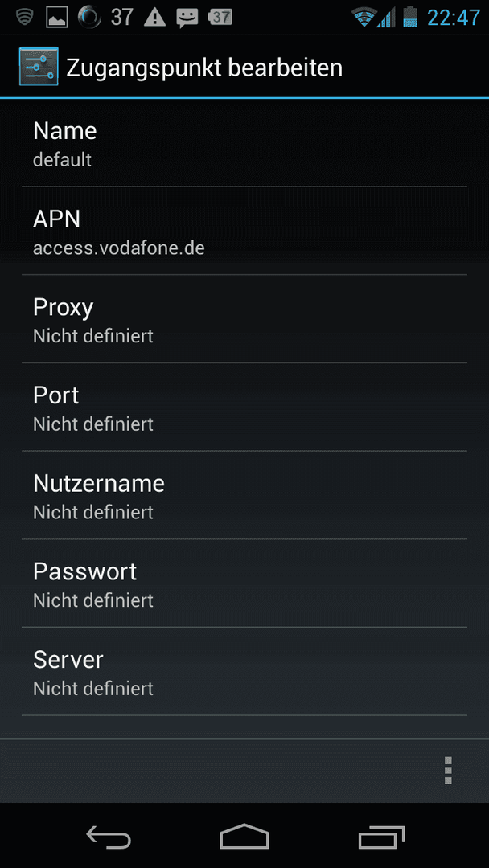The width and height of the screenshot is (489, 868).
Task: Tap the circular sync notification icon
Action: (89, 17)
